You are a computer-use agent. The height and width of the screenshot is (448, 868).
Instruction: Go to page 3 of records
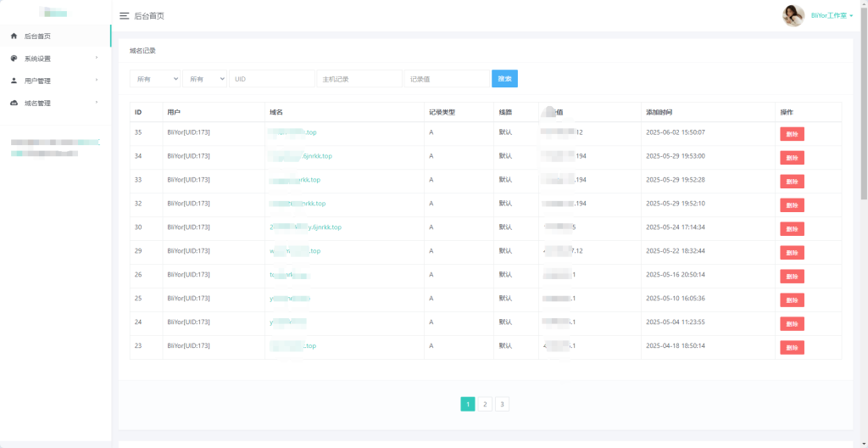502,405
